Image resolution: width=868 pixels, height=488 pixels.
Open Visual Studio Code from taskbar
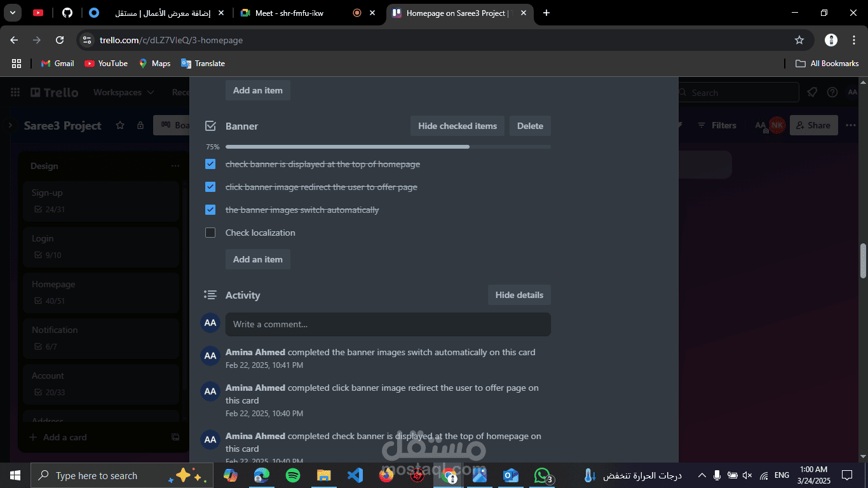[x=355, y=475]
